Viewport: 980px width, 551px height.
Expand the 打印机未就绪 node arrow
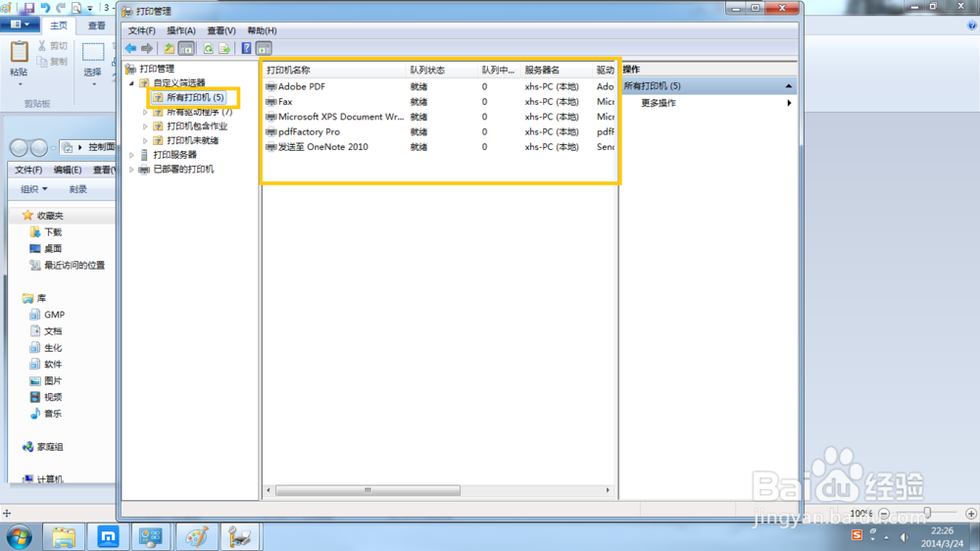(x=145, y=141)
